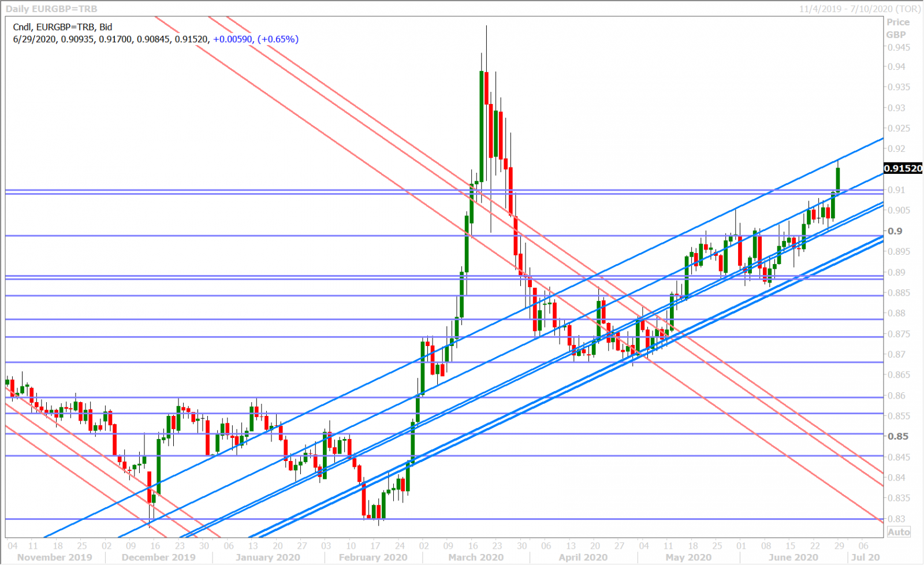Select the current price tag 0.91520

tap(903, 169)
